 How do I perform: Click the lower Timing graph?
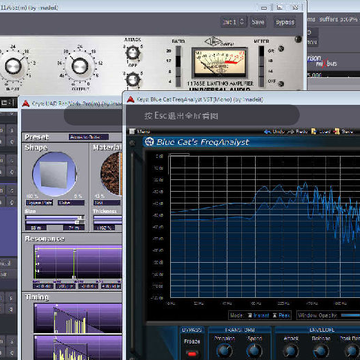coord(78,348)
